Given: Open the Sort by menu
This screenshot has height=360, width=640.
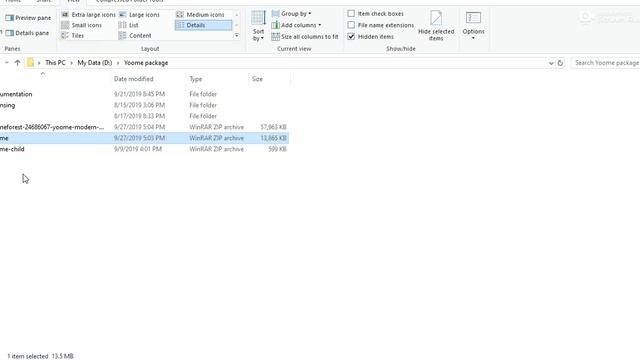Looking at the screenshot, I should [x=258, y=26].
